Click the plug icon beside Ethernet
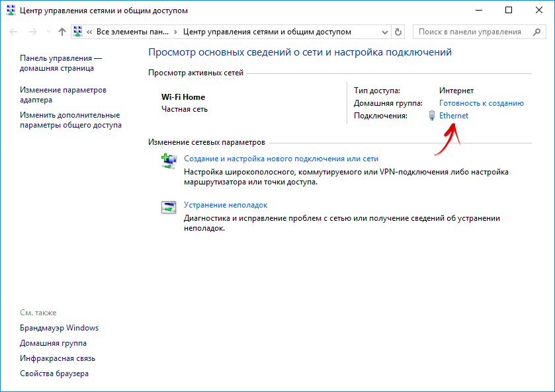 click(x=431, y=116)
